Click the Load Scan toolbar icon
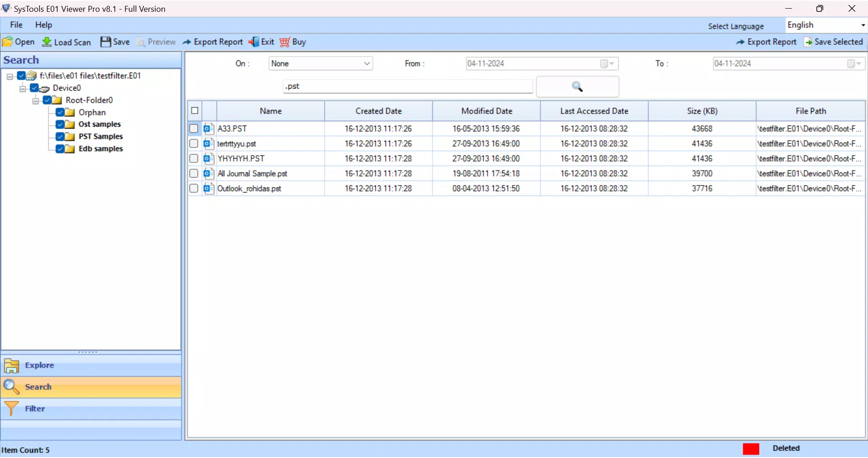 [47, 42]
